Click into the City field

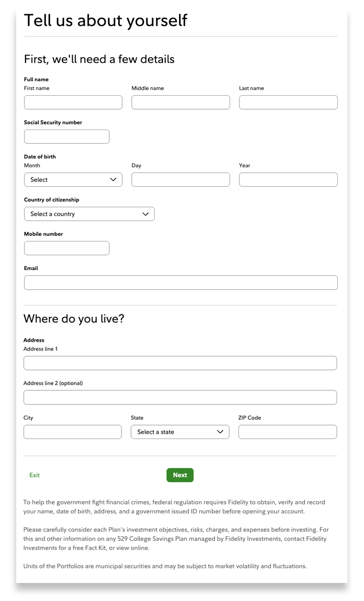click(72, 432)
